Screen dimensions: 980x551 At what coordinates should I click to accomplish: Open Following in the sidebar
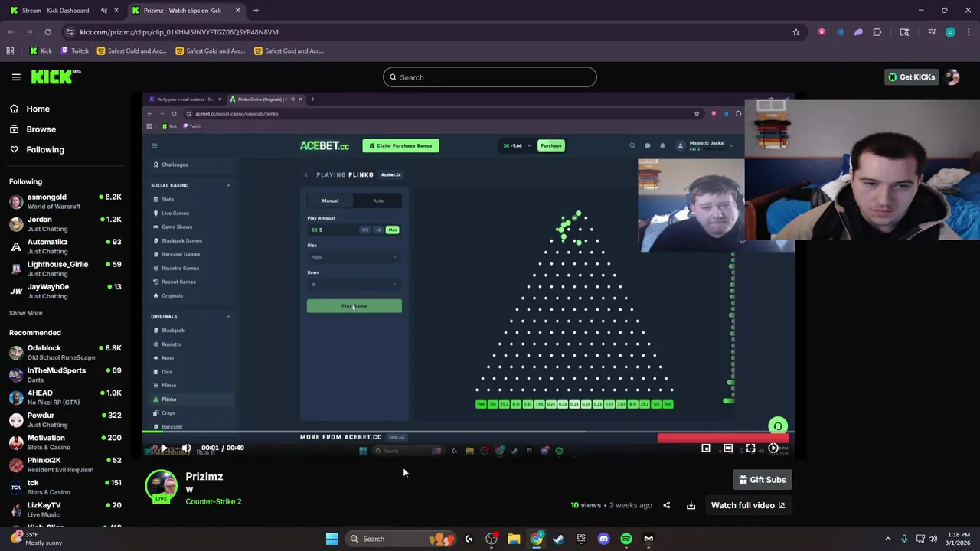pos(45,150)
